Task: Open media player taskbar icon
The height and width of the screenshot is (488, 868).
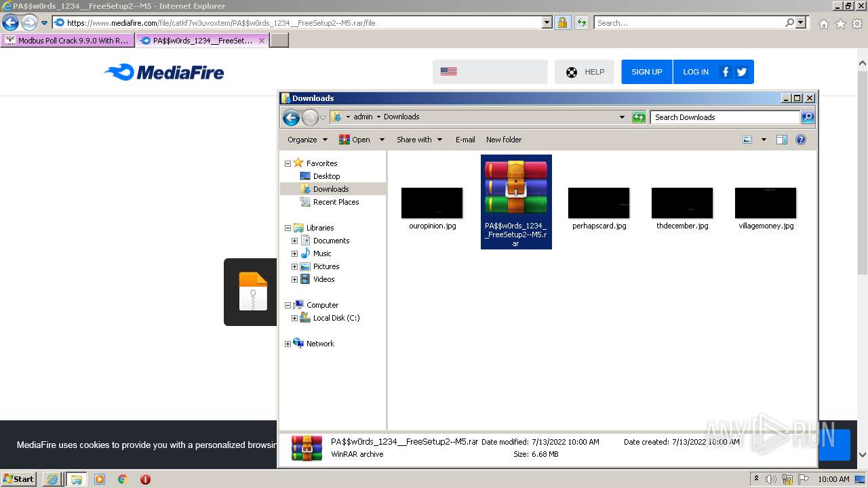Action: pyautogui.click(x=100, y=479)
